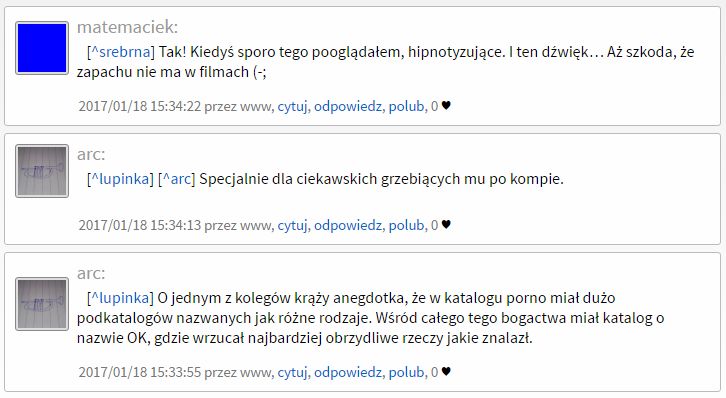726x398 pixels.
Task: Click 'odpowiedz' on arc's 15:33:55 post
Action: pyautogui.click(x=348, y=373)
